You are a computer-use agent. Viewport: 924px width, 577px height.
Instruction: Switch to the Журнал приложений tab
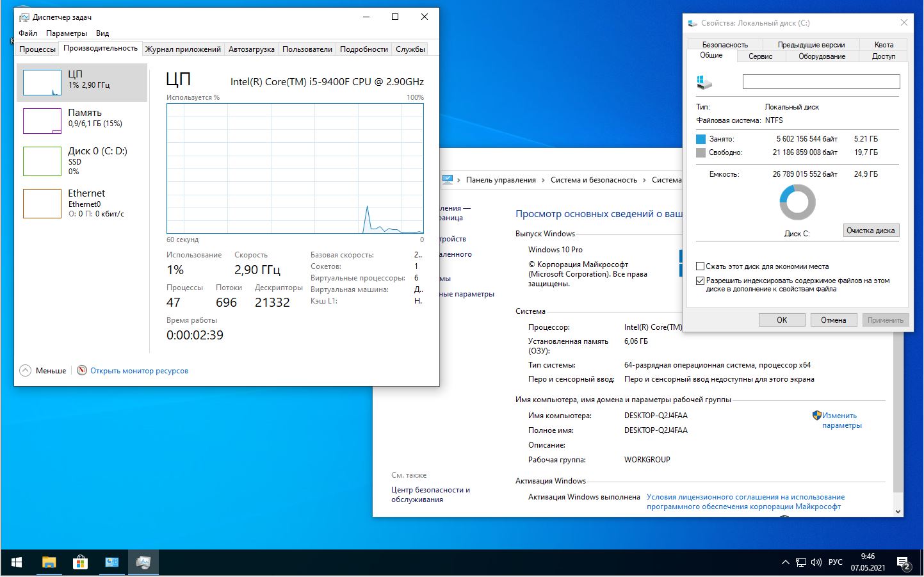183,49
